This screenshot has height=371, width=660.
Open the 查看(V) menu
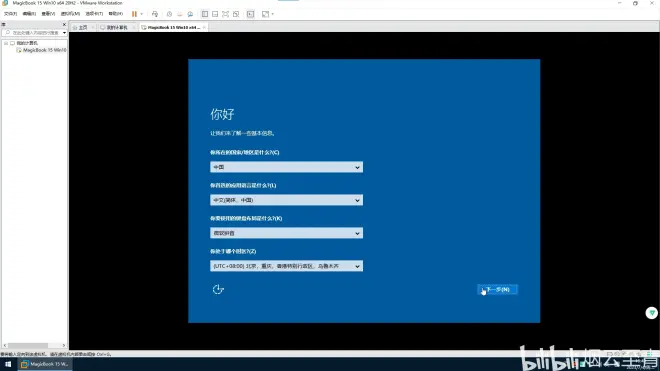click(x=48, y=14)
